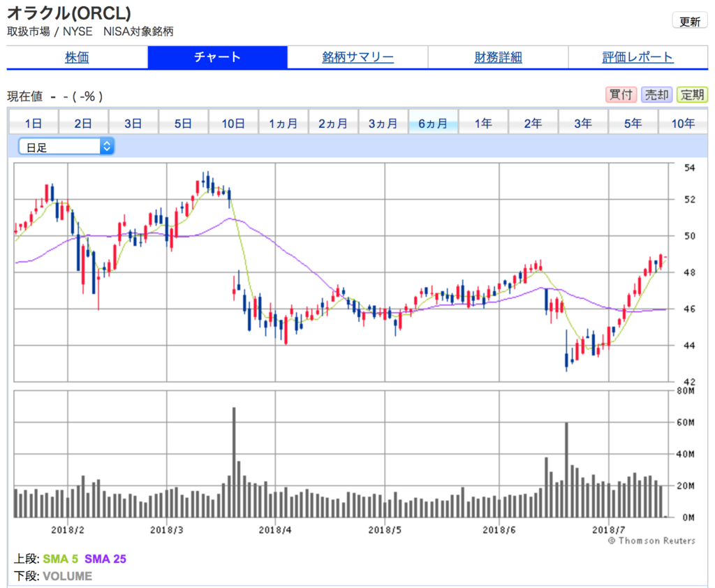Click the Thomson Reuters credit text

point(652,540)
